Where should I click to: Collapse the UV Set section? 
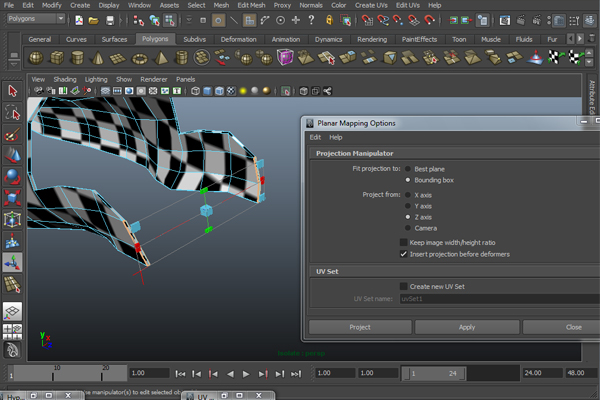coord(327,271)
